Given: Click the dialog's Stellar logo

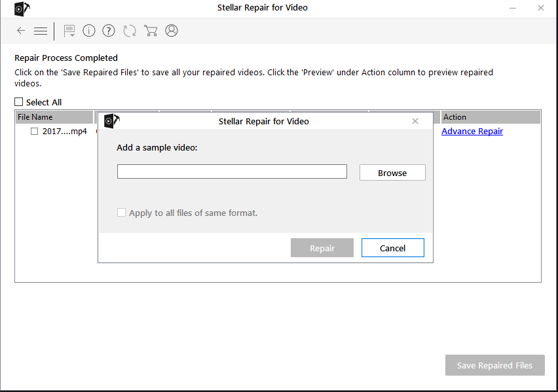Looking at the screenshot, I should click(111, 121).
